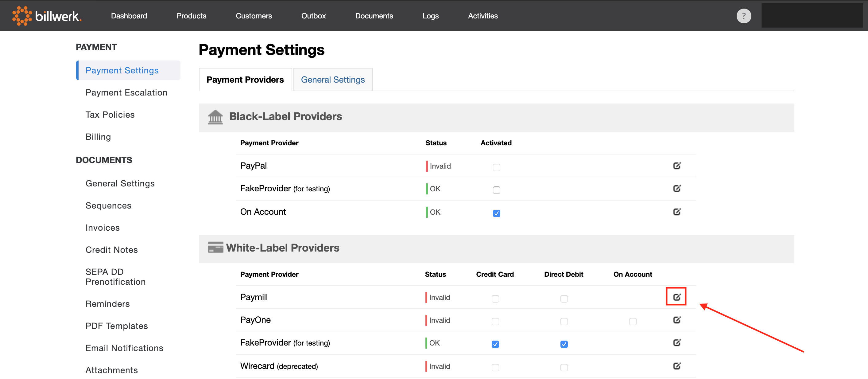Edit White-Label FakeProvider settings icon
This screenshot has height=379, width=868.
(x=676, y=342)
